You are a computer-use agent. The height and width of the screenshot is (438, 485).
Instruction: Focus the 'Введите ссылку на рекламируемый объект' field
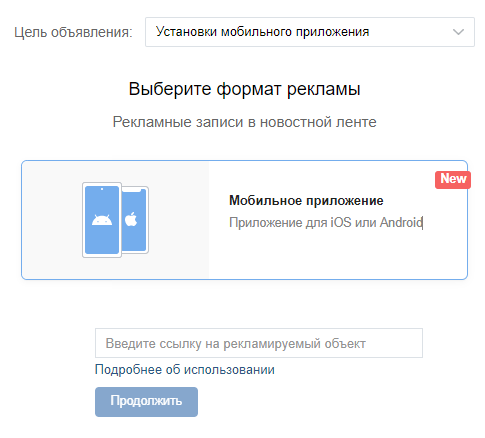(x=259, y=343)
